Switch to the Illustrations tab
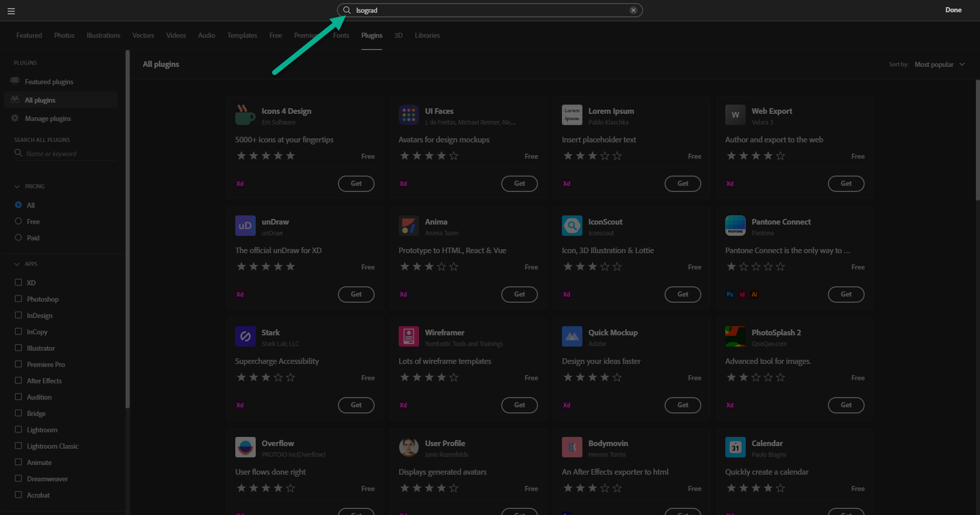 point(104,35)
